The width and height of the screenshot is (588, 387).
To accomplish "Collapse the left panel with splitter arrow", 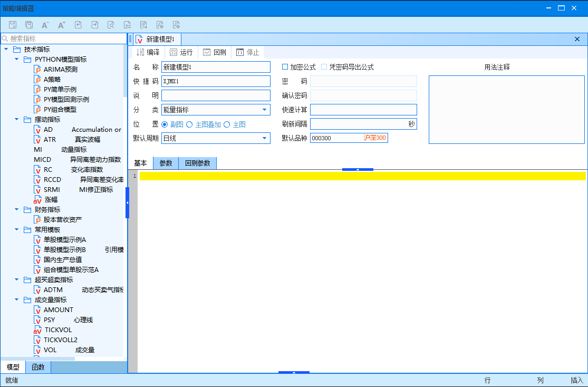I will pyautogui.click(x=127, y=202).
